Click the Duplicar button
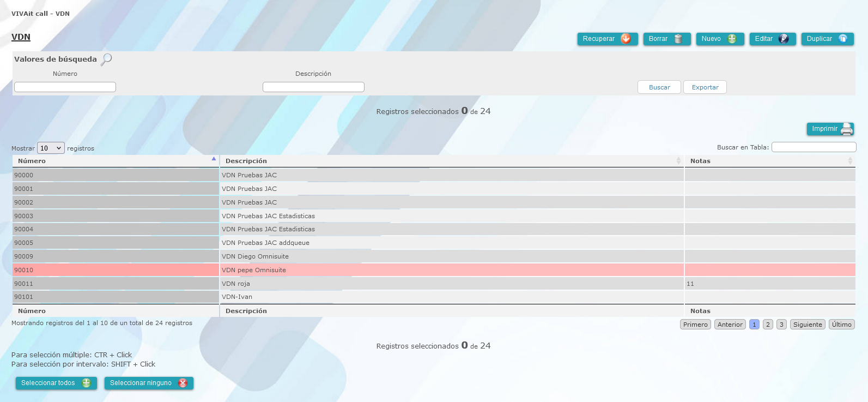The height and width of the screenshot is (402, 868). [828, 39]
